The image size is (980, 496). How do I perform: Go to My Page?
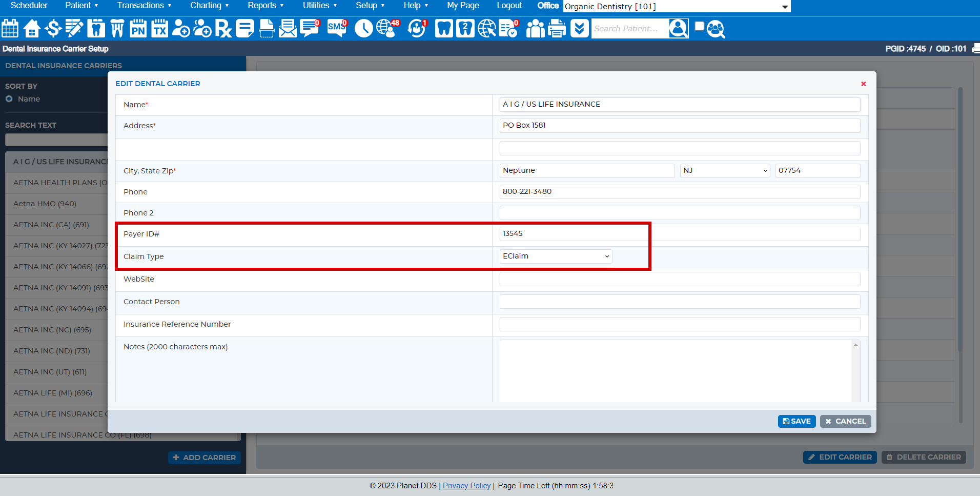(x=463, y=6)
